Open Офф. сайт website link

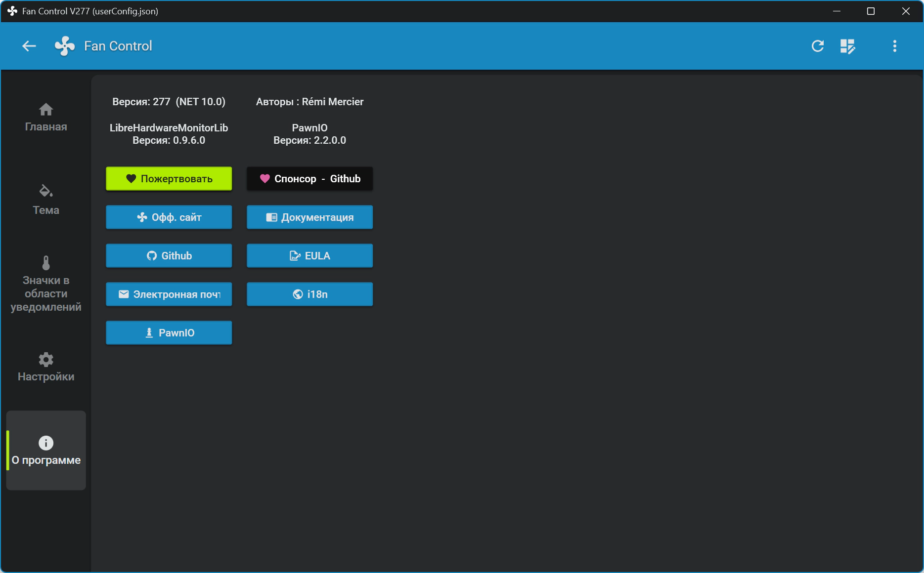[169, 217]
